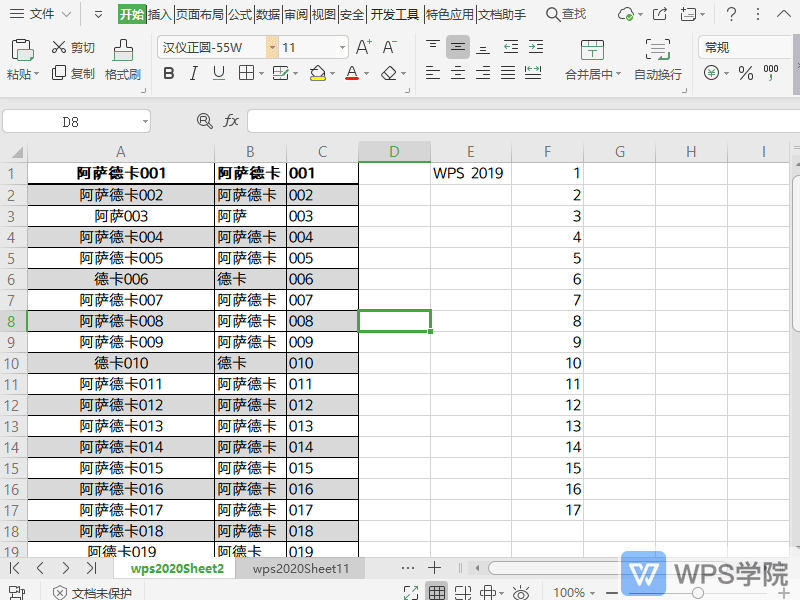Open the number format dropdown 常规
This screenshot has width=800, height=600.
(x=745, y=48)
